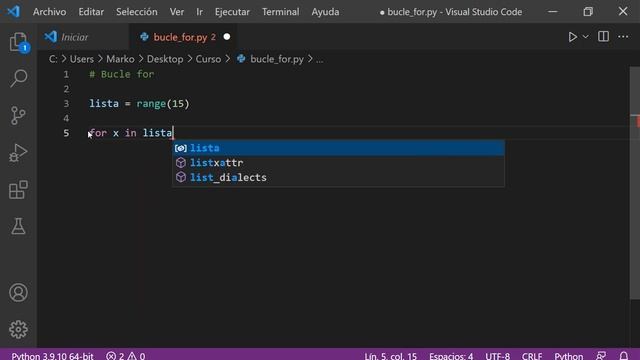
Task: Select the 'lista' autocomplete suggestion
Action: point(338,148)
